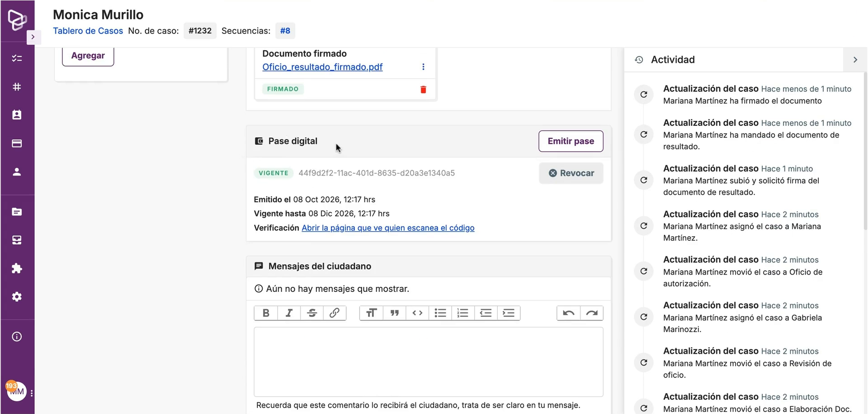This screenshot has width=868, height=414.
Task: Open user menu dots beside avatar
Action: pos(32,393)
